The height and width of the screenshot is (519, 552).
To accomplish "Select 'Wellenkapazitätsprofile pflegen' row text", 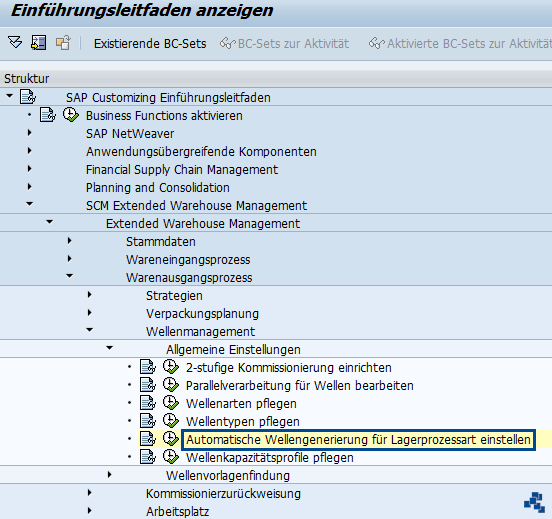I will click(270, 457).
